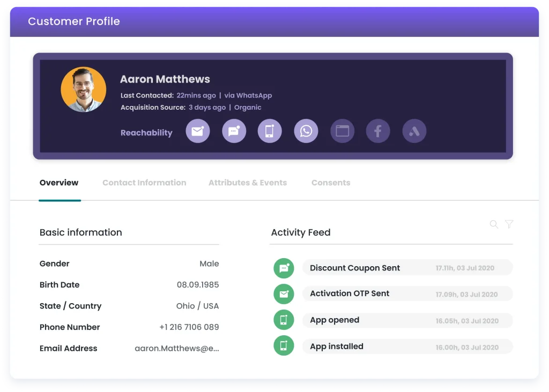Viewport: 549px width, 392px height.
Task: Click the green chat icon beside Discount Coupon Sent
Action: tap(284, 268)
